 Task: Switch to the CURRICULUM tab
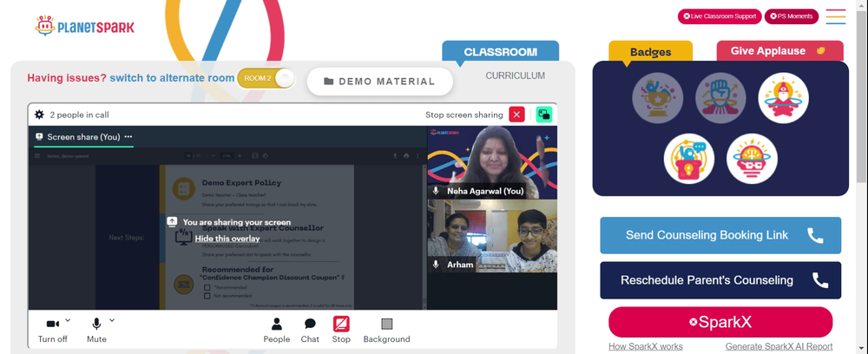516,75
